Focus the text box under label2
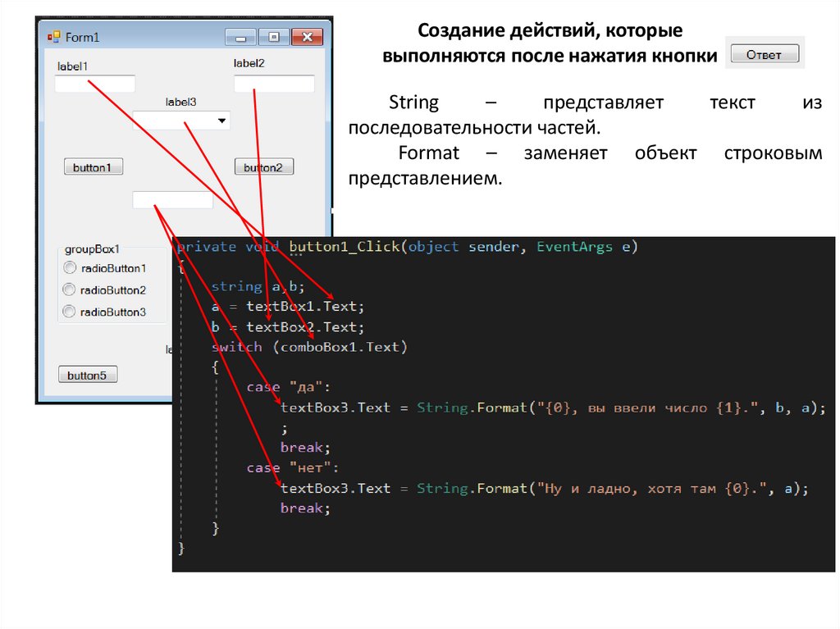 click(x=274, y=84)
